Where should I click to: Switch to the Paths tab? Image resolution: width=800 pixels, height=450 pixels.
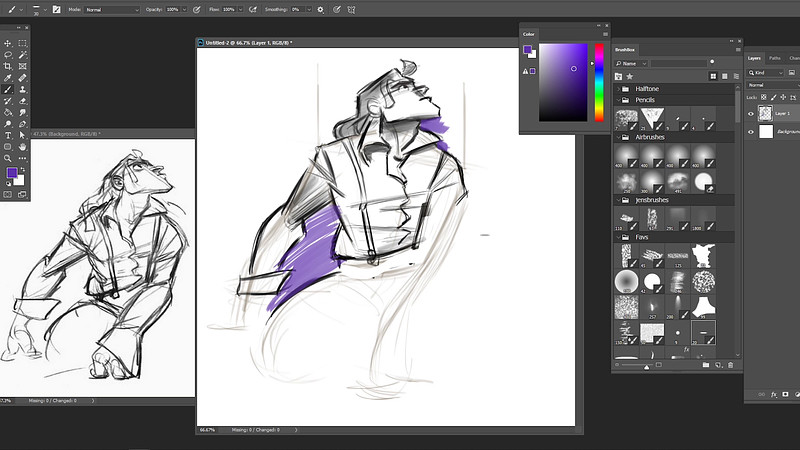[774, 58]
